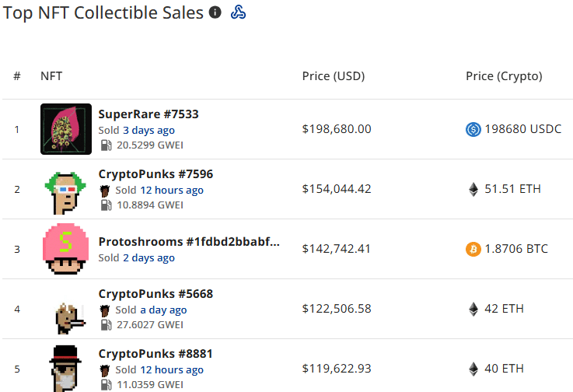573x392 pixels.
Task: Click the "3 days ago" sale link
Action: click(x=148, y=130)
